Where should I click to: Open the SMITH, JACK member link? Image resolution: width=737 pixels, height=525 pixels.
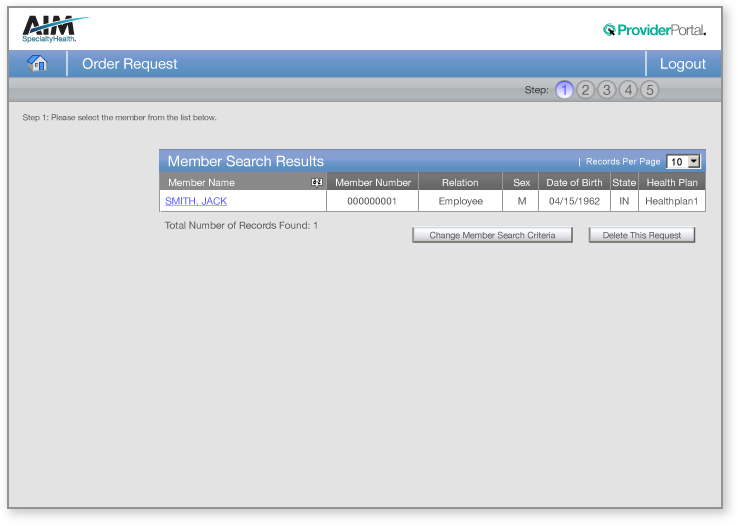196,201
